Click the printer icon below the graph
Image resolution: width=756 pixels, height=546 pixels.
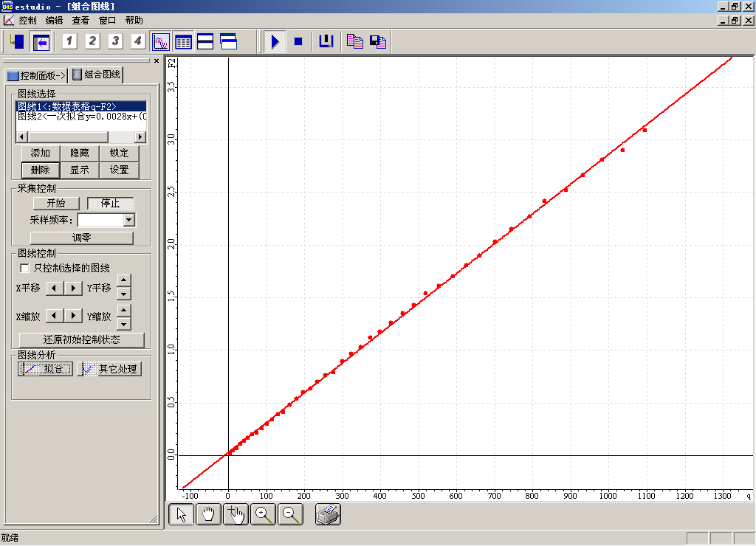tap(328, 515)
